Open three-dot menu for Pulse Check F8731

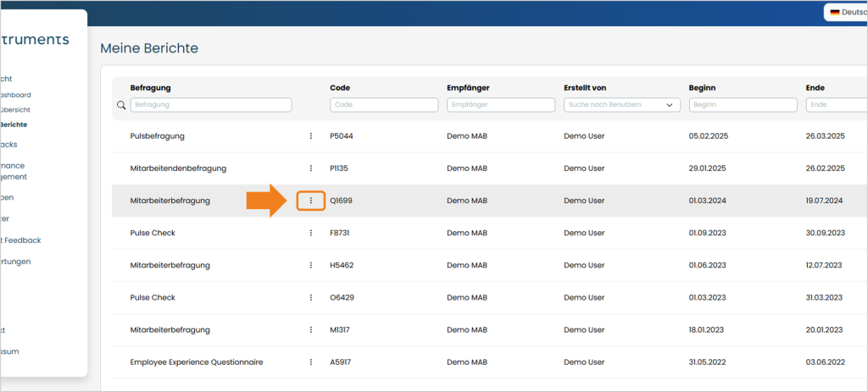[310, 233]
